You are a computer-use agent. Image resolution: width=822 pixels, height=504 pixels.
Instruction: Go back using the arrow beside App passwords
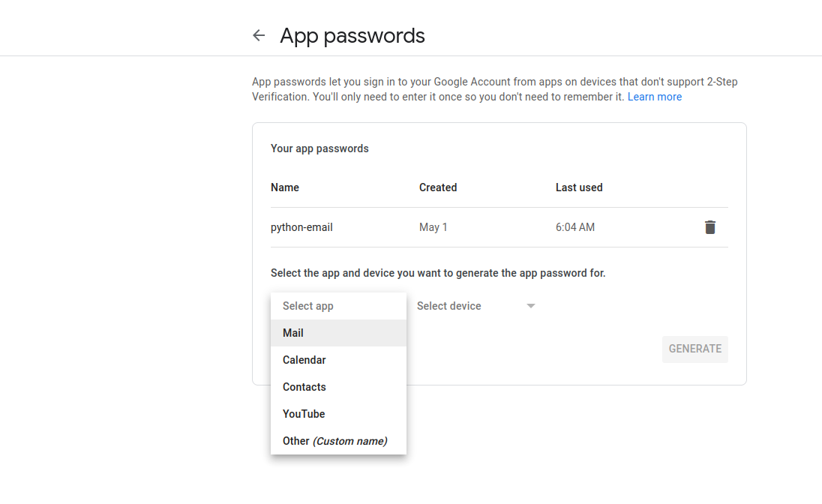tap(259, 36)
